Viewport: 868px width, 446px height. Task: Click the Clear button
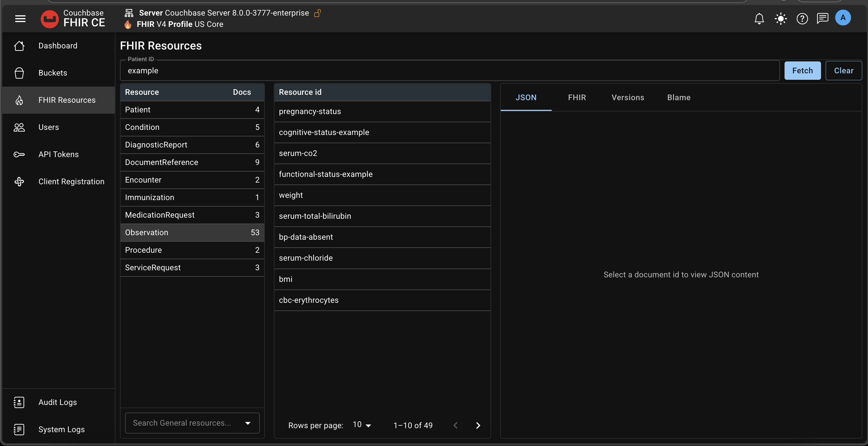point(843,70)
